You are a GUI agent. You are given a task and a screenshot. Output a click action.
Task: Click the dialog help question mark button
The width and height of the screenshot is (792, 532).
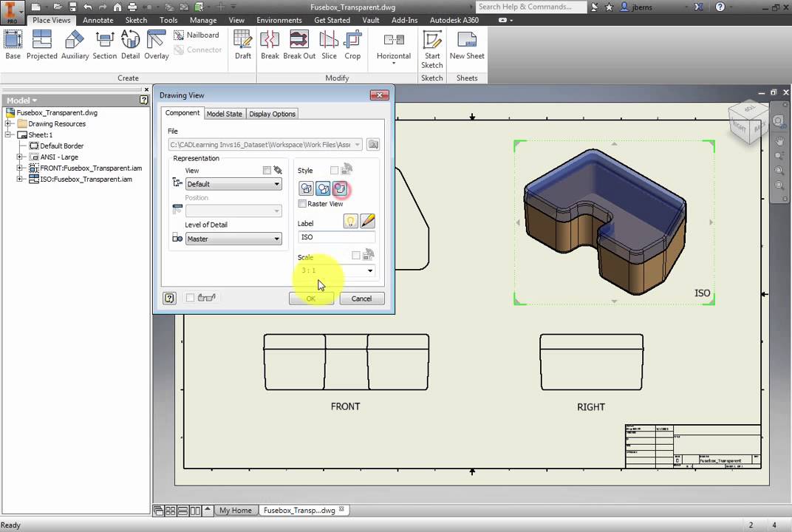point(169,298)
